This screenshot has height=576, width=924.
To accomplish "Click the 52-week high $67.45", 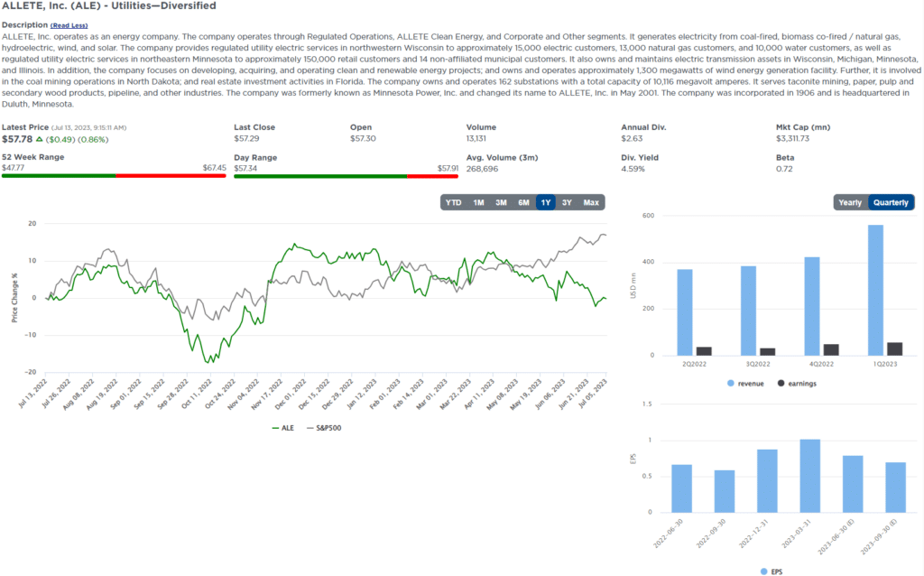I will coord(215,168).
